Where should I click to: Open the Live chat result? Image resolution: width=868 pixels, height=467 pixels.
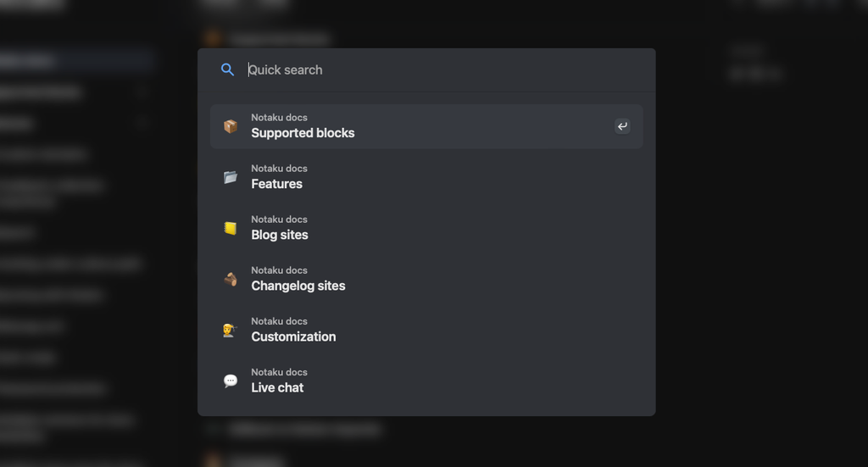pos(426,381)
